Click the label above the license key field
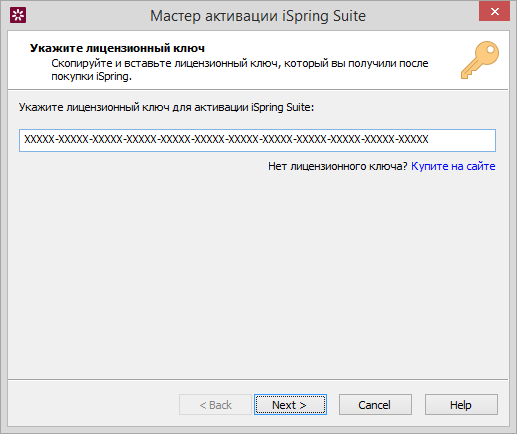The height and width of the screenshot is (434, 517). coord(166,107)
